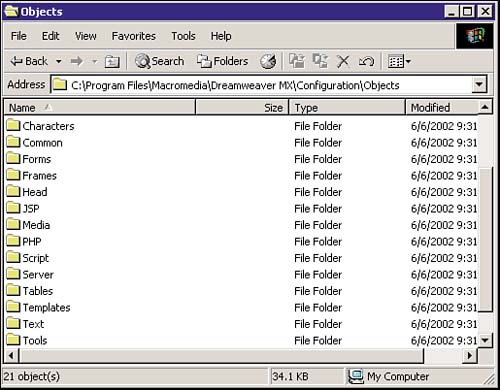Open the Back history dropdown arrow
The width and height of the screenshot is (500, 390).
pyautogui.click(x=59, y=61)
